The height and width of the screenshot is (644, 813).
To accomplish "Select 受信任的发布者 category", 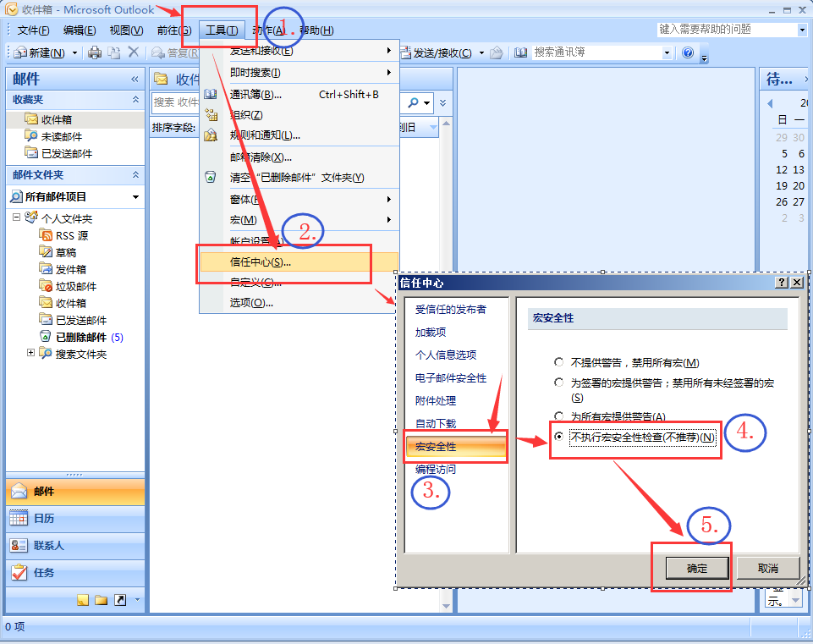I will tap(451, 310).
